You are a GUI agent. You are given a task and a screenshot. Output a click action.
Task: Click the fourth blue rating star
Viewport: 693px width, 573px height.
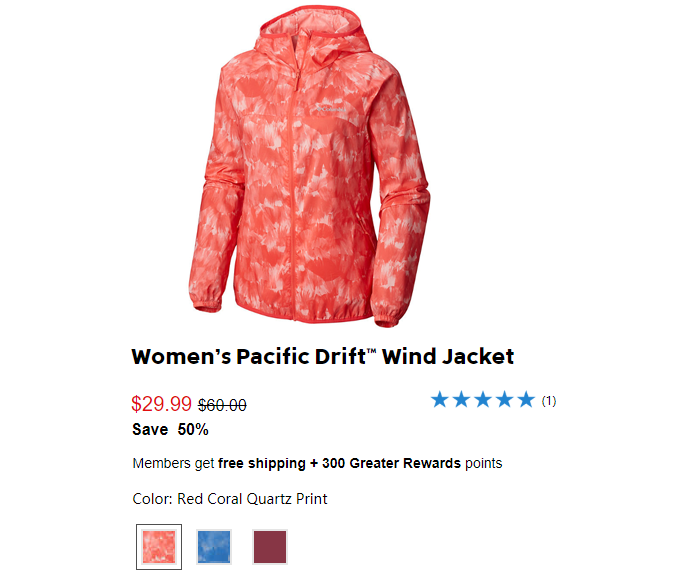(x=504, y=399)
